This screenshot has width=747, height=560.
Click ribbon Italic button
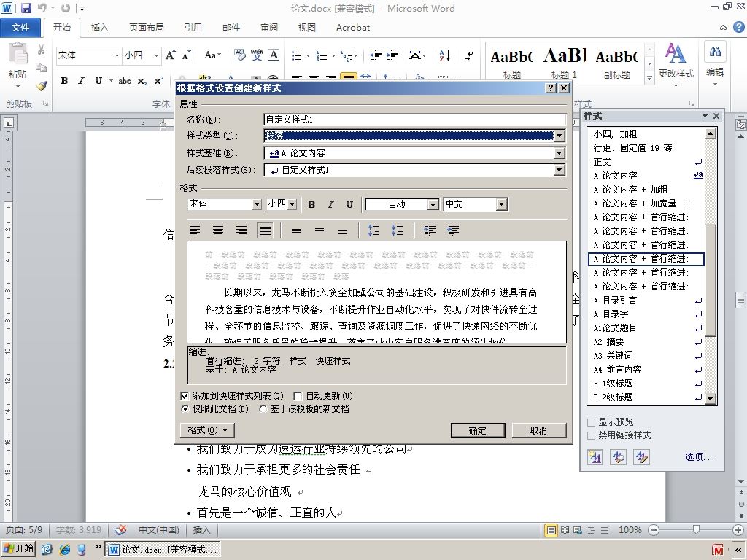pos(82,81)
